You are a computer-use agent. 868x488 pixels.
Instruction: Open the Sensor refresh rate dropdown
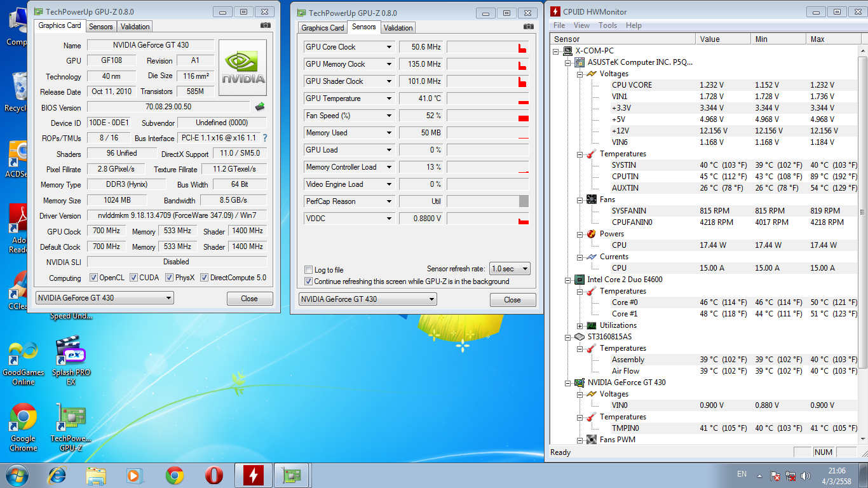(510, 269)
